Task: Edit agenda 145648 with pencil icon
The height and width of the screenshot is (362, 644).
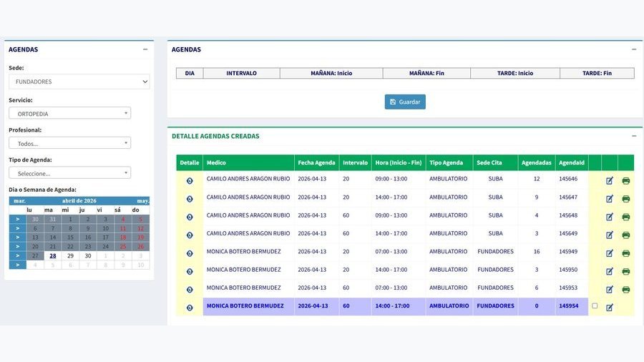Action: pos(610,217)
